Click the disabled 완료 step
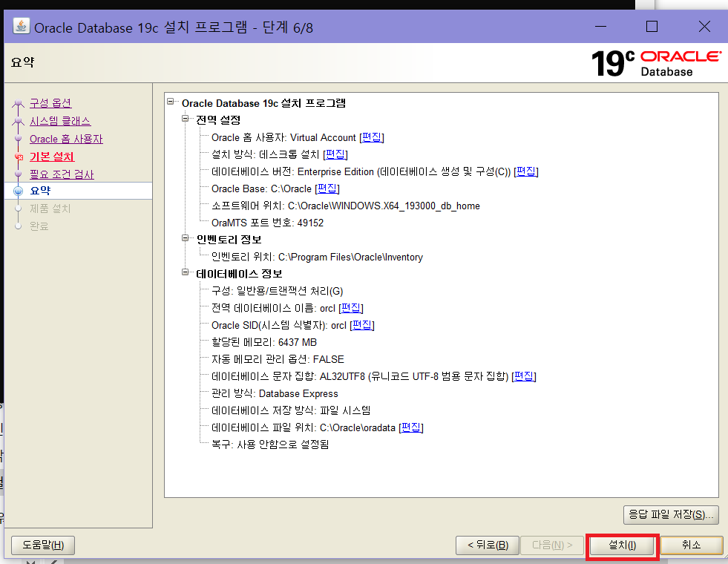This screenshot has height=564, width=728. [x=39, y=226]
